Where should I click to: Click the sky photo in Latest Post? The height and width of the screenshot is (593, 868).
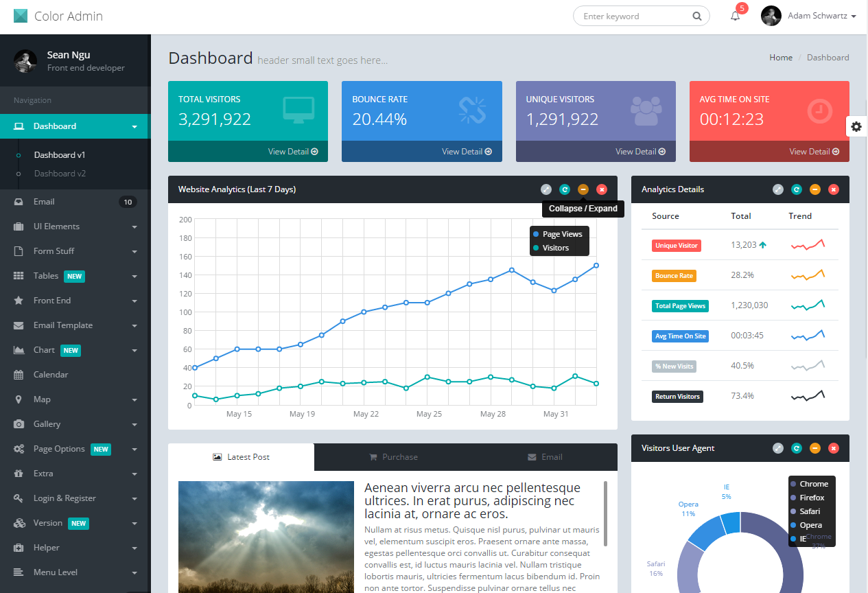tap(266, 537)
